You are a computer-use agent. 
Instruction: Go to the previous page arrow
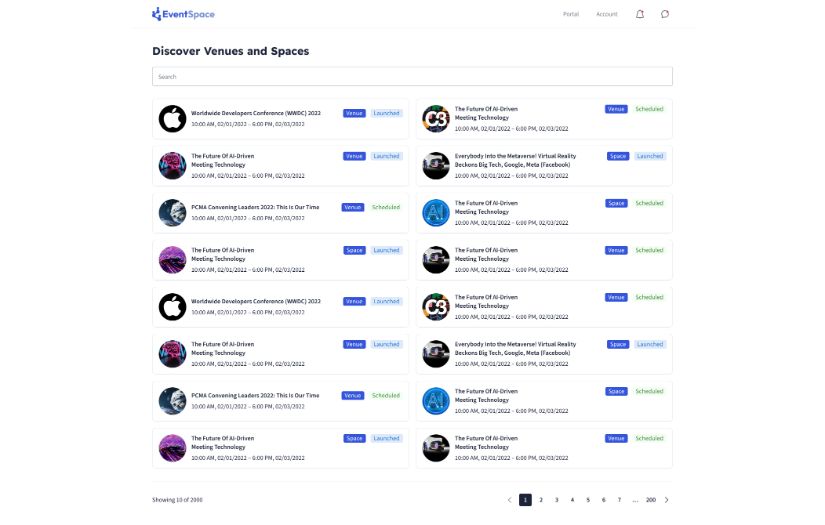(x=509, y=500)
